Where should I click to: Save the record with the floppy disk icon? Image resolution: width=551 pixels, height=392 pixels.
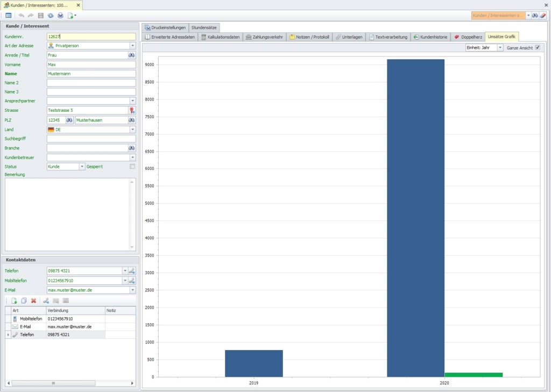coord(41,16)
